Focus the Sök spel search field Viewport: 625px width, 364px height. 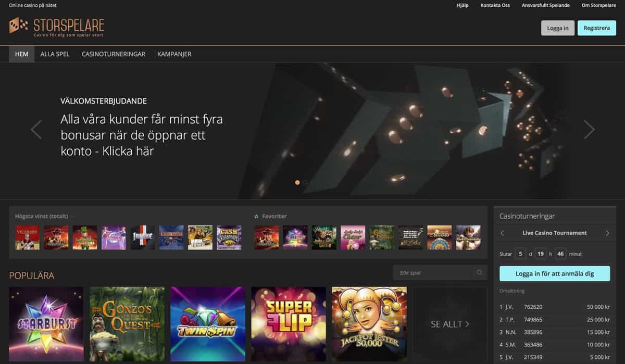coord(432,273)
